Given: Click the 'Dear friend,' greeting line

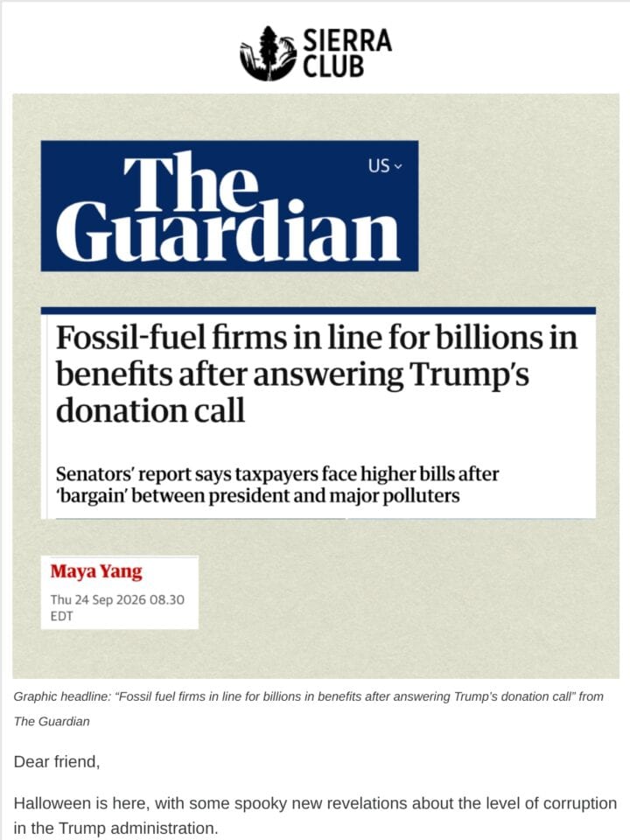Looking at the screenshot, I should (x=57, y=762).
